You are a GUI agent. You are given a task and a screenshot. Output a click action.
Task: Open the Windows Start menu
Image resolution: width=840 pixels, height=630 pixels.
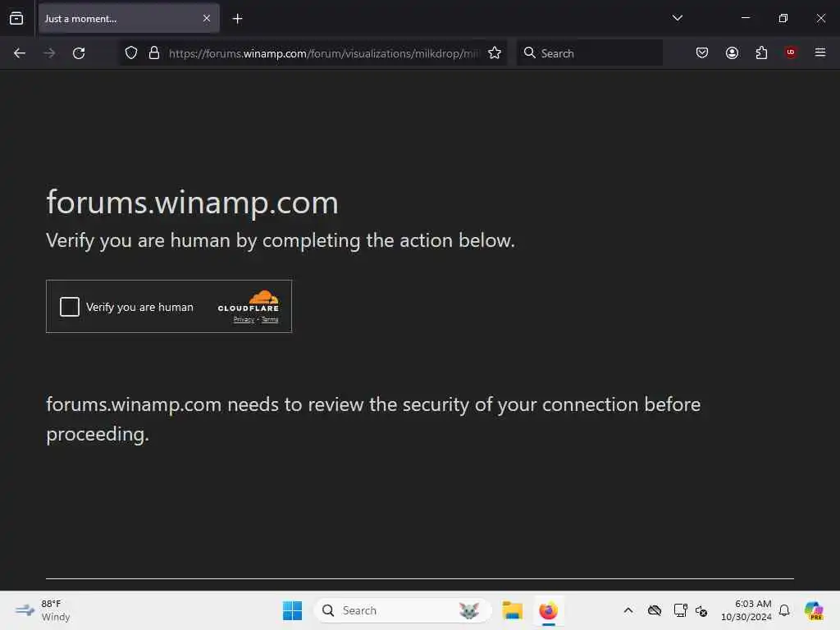(x=293, y=610)
